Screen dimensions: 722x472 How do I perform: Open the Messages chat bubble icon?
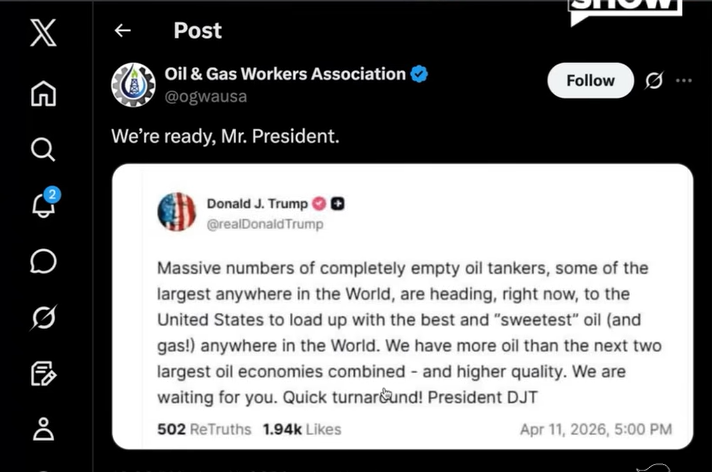(43, 261)
